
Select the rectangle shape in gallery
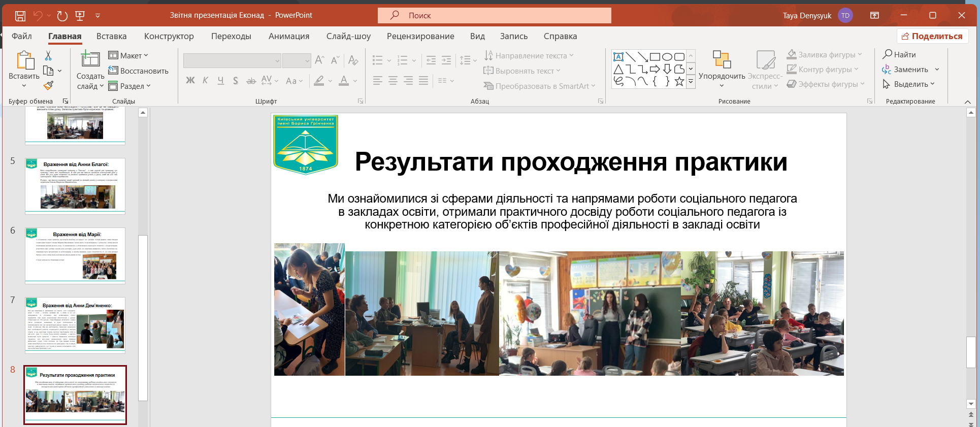655,57
